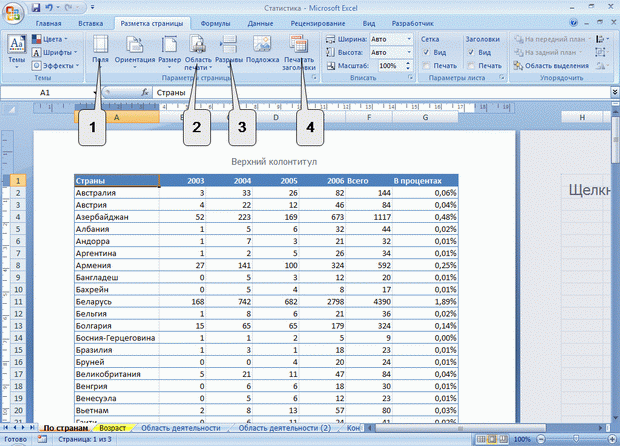
Task: Open the Rotate objects icon
Action: pos(602,66)
